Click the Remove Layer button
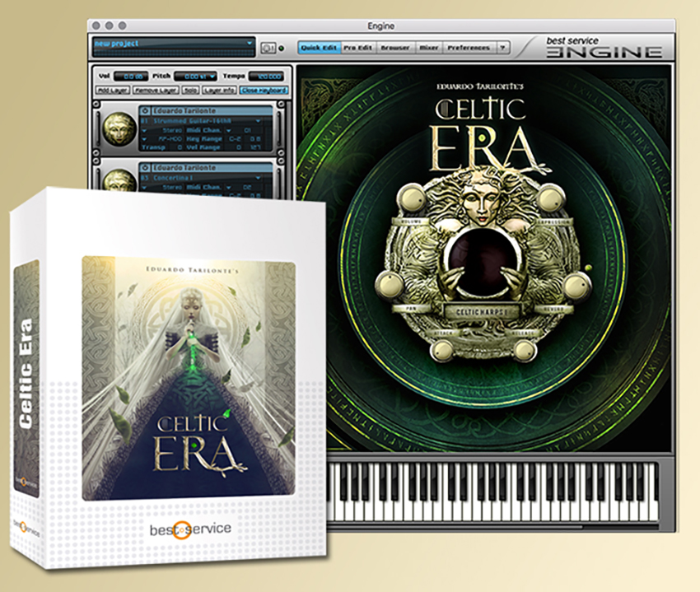 156,91
